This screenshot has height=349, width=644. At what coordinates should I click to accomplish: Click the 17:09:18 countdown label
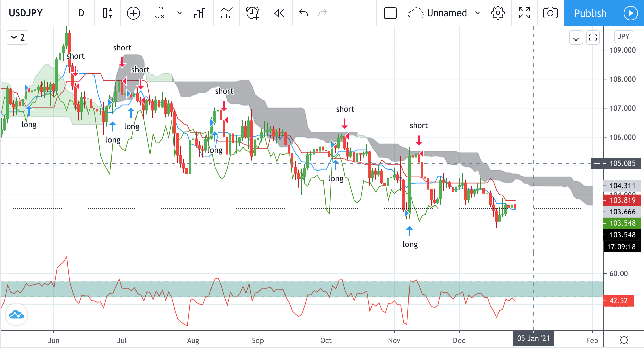(622, 247)
